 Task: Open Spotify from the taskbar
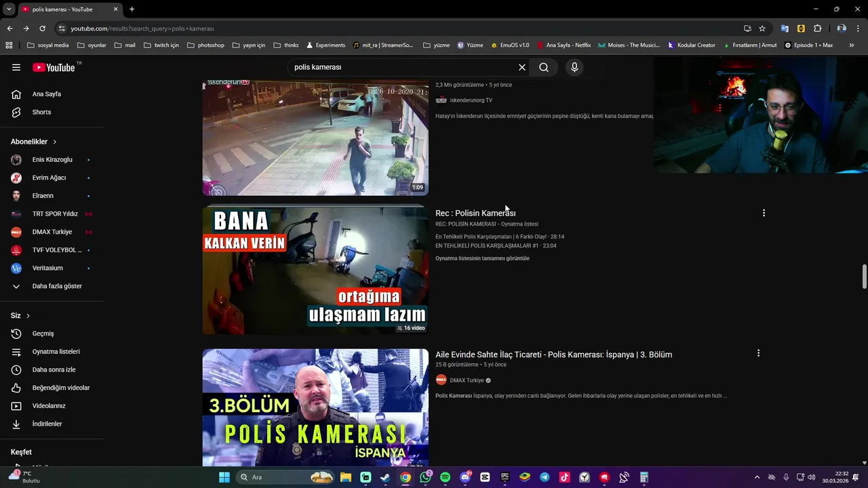[445, 477]
